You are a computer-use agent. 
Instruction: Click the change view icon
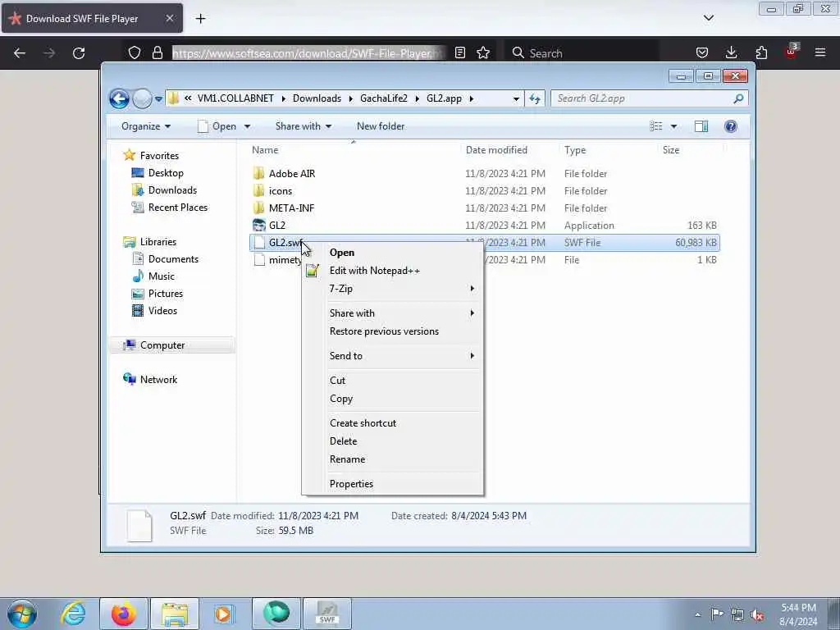coord(655,126)
